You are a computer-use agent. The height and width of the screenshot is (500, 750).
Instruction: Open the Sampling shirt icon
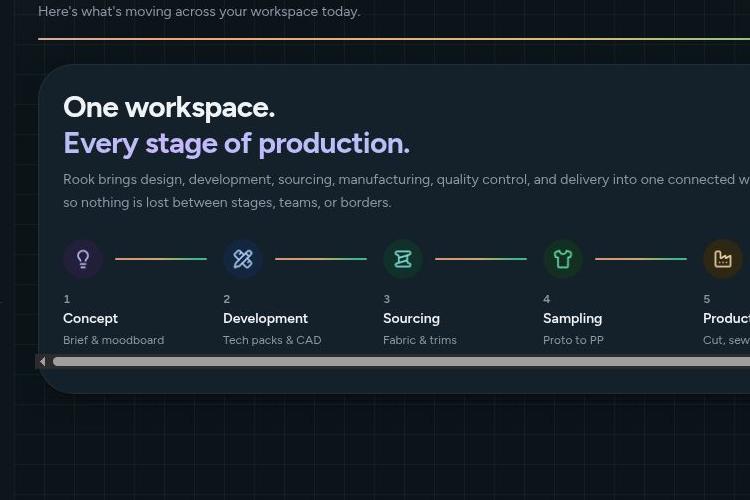coord(563,259)
